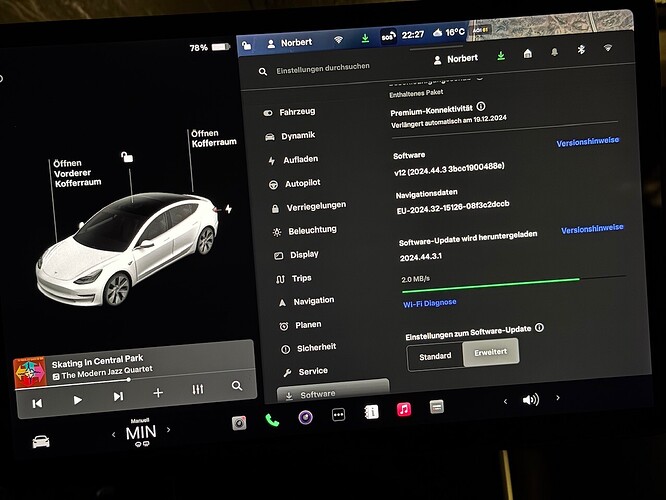The width and height of the screenshot is (666, 500).
Task: Play the current track
Action: 77,400
